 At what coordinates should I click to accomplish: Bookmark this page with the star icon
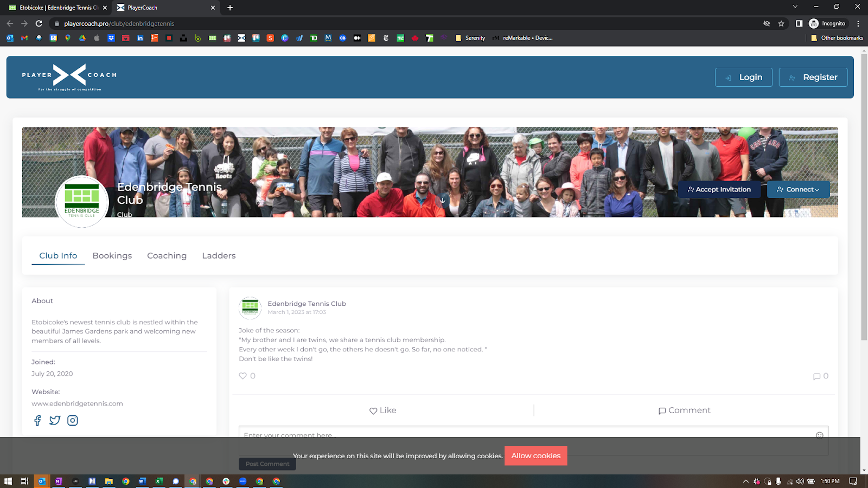[781, 23]
